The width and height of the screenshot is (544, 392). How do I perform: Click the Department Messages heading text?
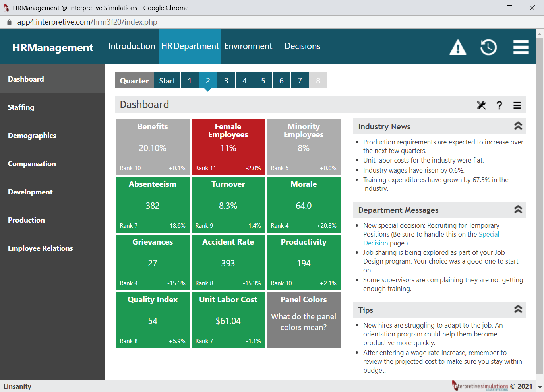point(398,210)
